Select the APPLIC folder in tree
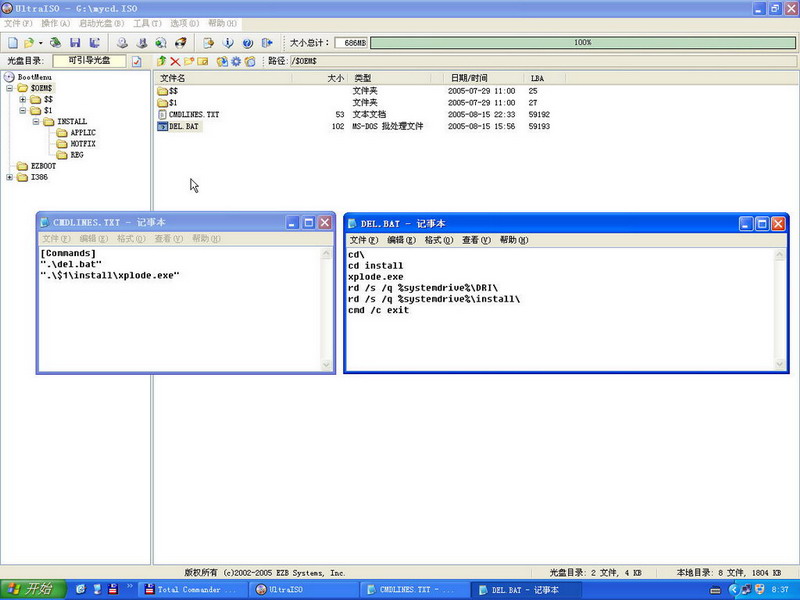 coord(83,133)
